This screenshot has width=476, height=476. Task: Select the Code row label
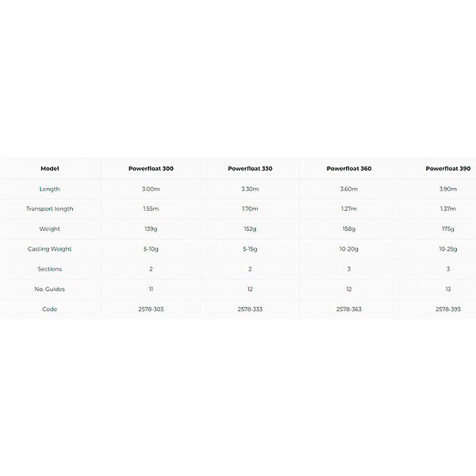50,309
